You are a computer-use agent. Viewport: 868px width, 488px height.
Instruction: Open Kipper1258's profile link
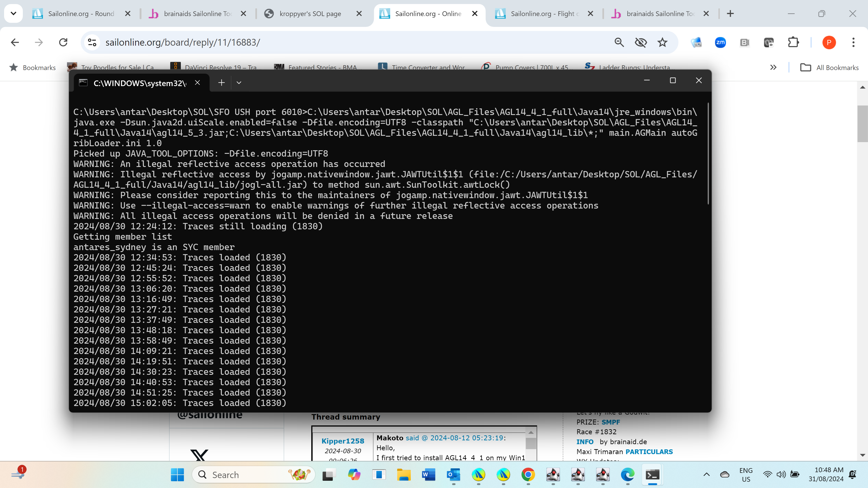[343, 441]
